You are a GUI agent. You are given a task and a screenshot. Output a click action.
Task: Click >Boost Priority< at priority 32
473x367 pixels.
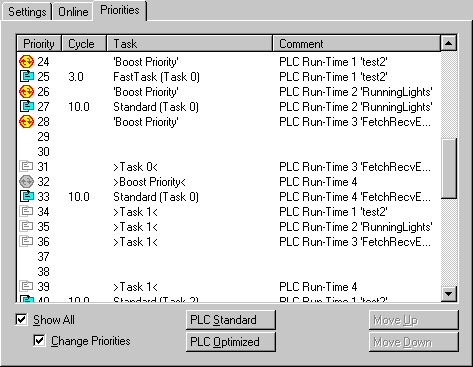[x=149, y=182]
